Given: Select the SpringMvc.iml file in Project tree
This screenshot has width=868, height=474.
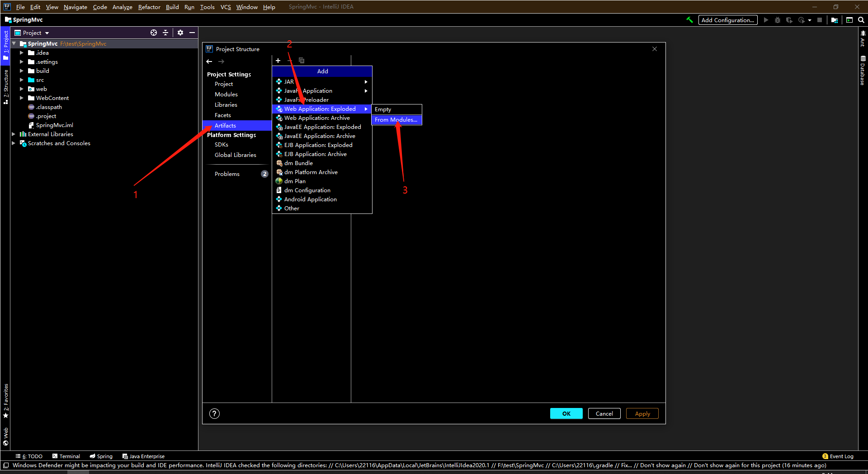Looking at the screenshot, I should 55,125.
